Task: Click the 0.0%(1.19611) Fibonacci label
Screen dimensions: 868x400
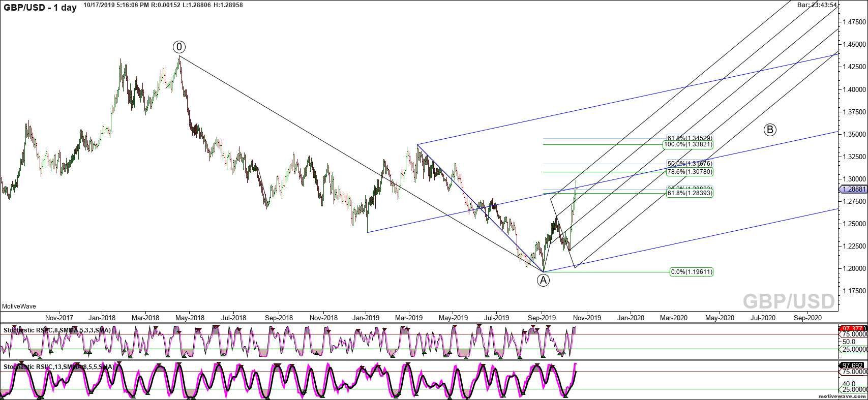Action: pyautogui.click(x=692, y=272)
